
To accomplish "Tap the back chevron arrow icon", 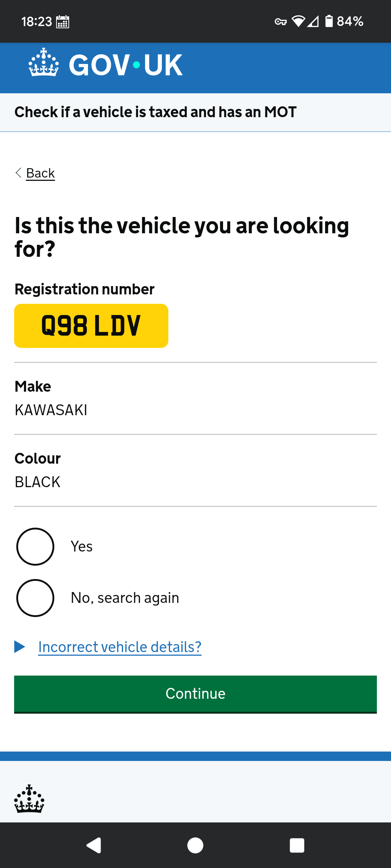I will coord(18,173).
